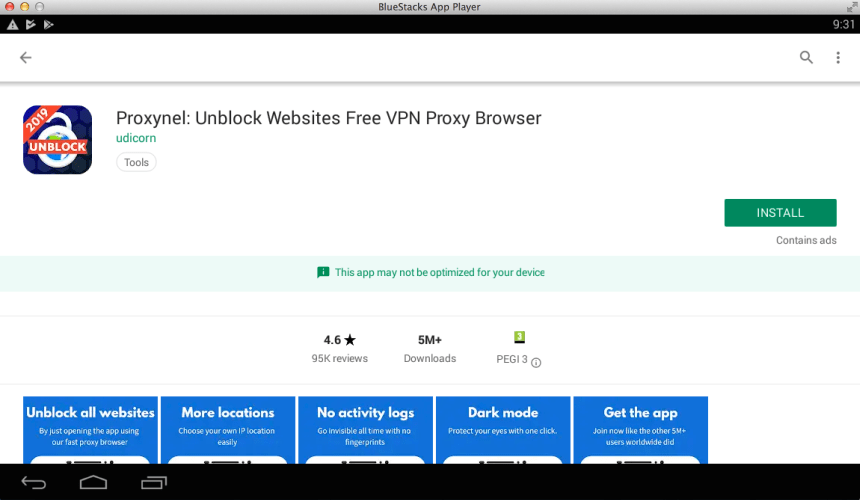Tap the PEGI 3 rating badge
The width and height of the screenshot is (860, 500).
[x=520, y=338]
